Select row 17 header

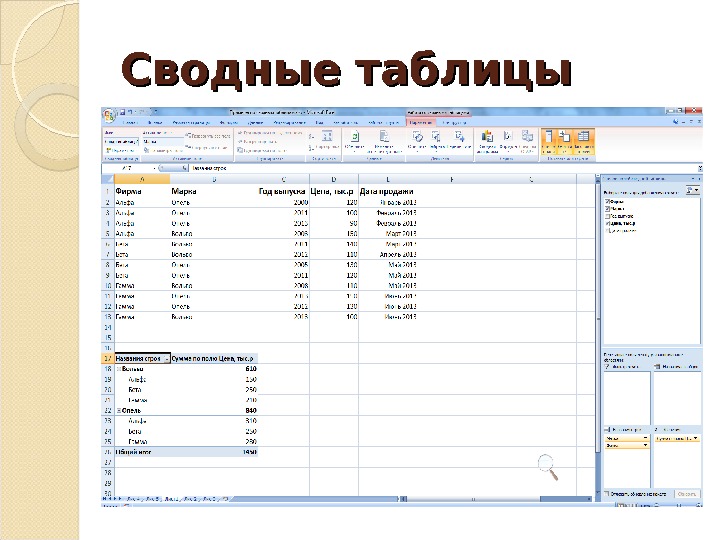click(108, 359)
